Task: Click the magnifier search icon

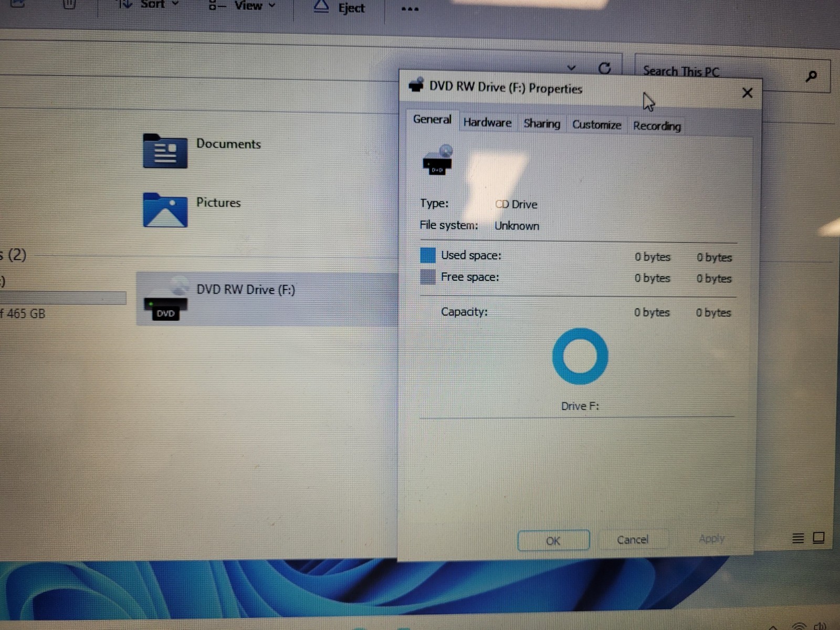Action: (811, 77)
